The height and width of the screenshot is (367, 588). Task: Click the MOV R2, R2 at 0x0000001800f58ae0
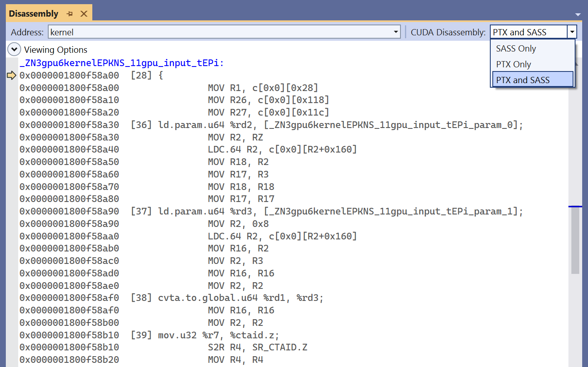235,286
